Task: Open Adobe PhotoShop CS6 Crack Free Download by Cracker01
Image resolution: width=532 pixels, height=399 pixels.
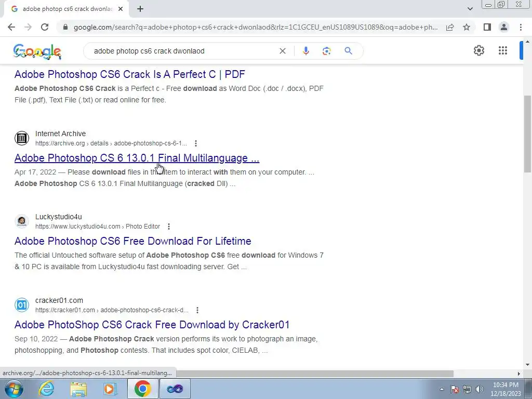Action: pyautogui.click(x=152, y=325)
